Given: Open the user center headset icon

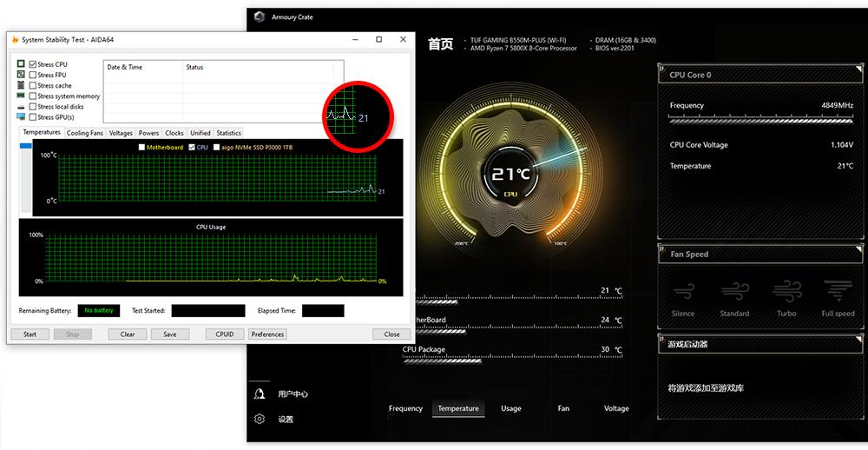Looking at the screenshot, I should click(259, 394).
